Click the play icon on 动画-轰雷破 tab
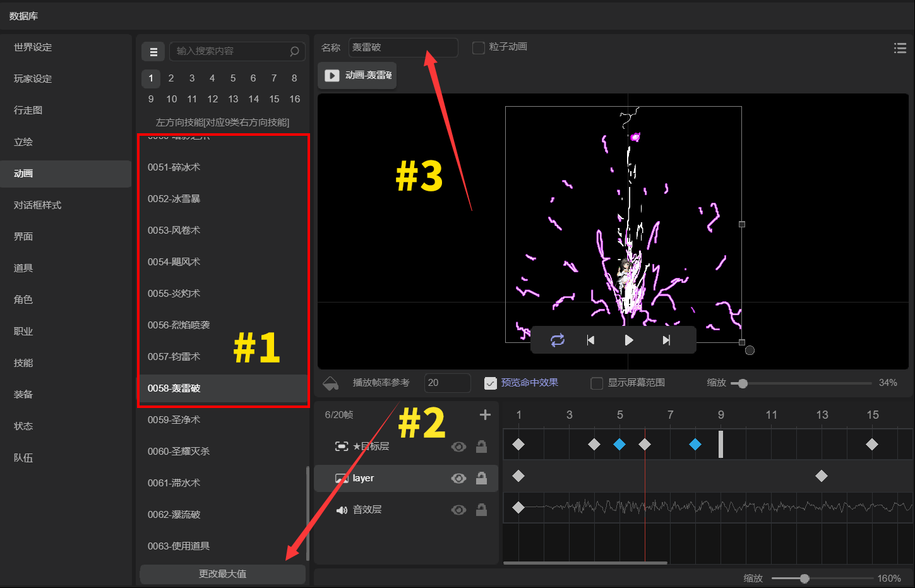The image size is (915, 588). pos(332,75)
